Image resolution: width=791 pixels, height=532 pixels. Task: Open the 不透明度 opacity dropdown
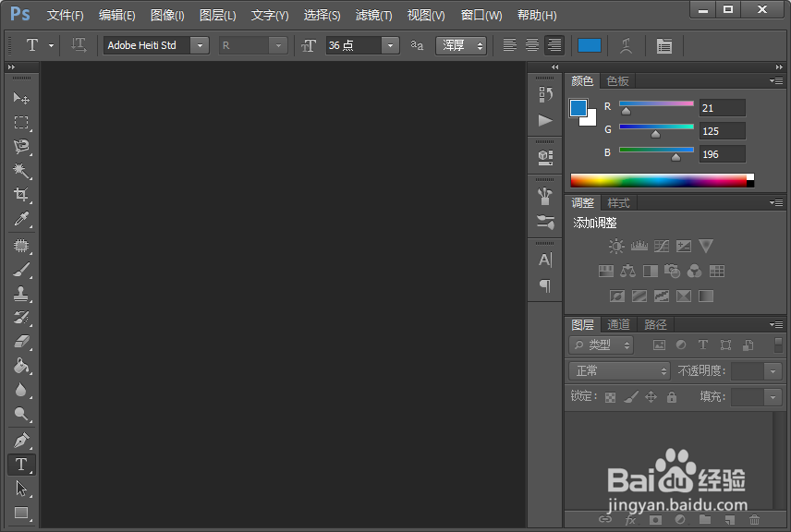[773, 371]
